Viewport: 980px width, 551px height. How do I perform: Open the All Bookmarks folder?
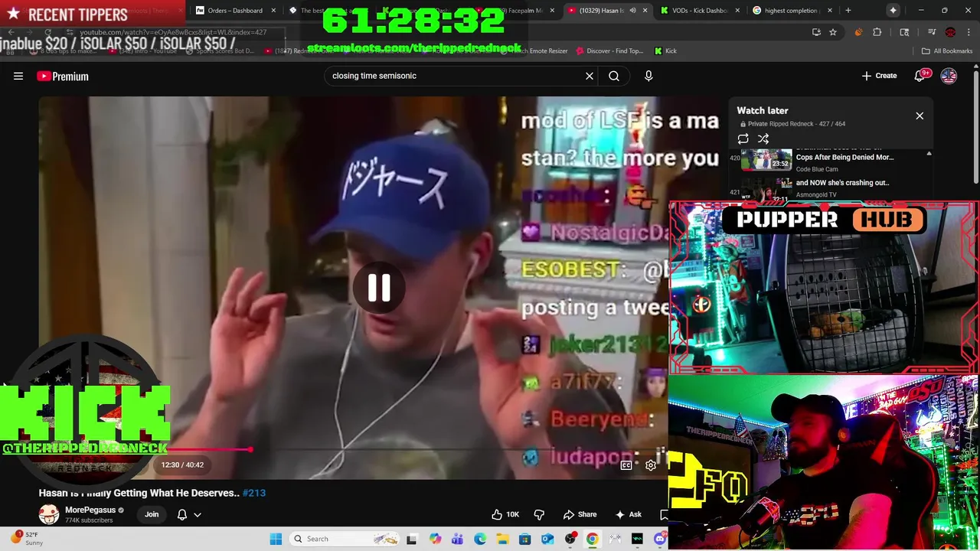pos(947,51)
